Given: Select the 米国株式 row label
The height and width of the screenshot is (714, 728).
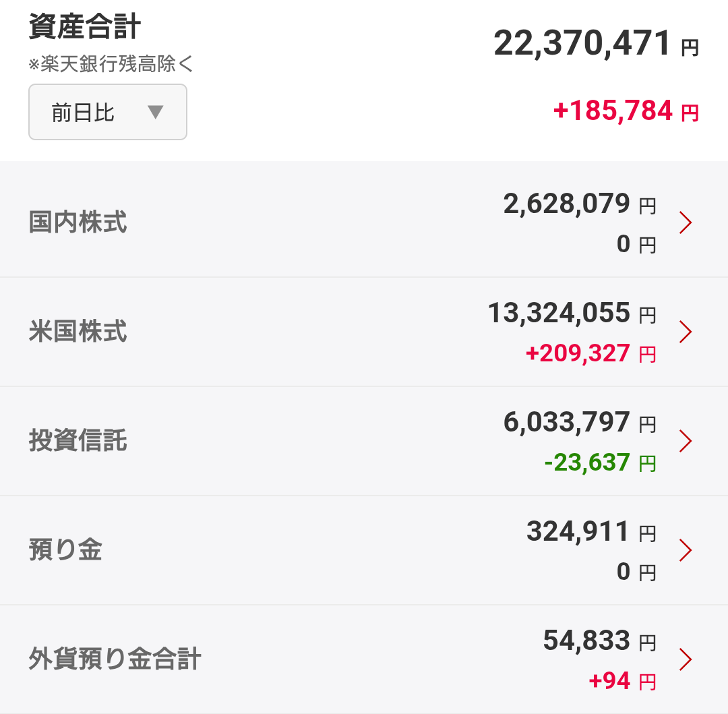Looking at the screenshot, I should (x=78, y=331).
